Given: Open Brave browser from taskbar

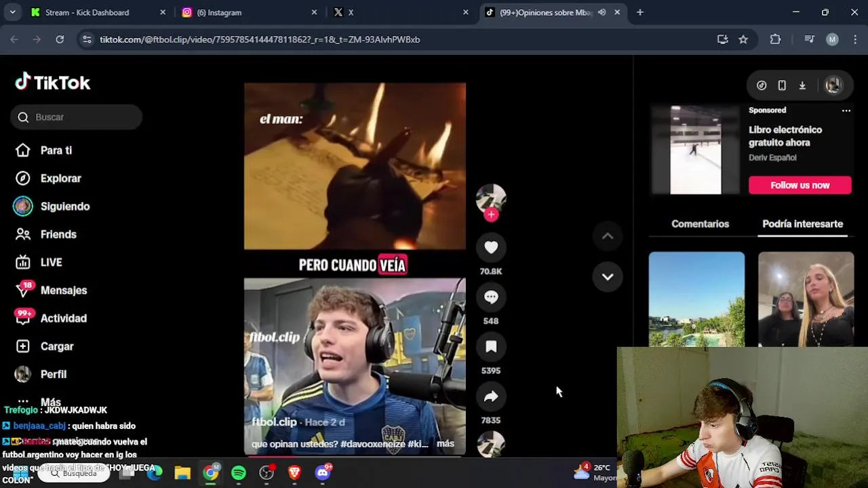Looking at the screenshot, I should click(x=294, y=472).
